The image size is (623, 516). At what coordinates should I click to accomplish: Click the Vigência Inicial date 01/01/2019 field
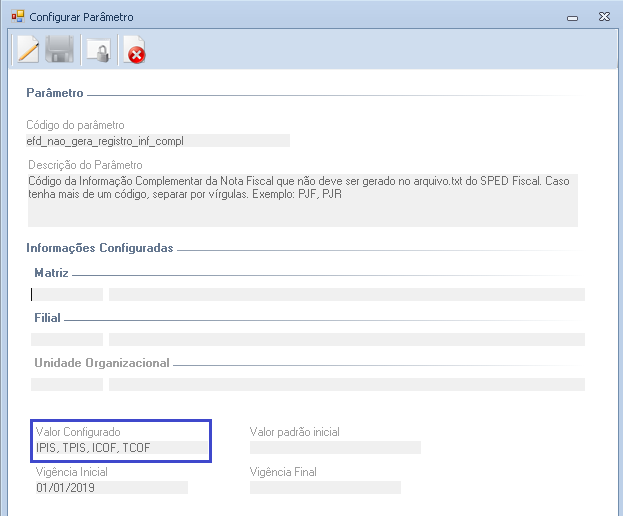tap(112, 487)
